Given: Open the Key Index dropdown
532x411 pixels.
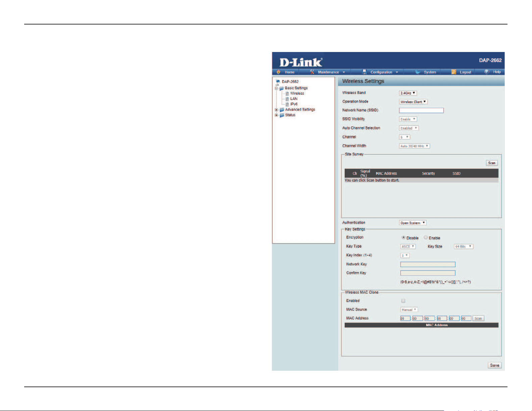Looking at the screenshot, I should pos(405,256).
